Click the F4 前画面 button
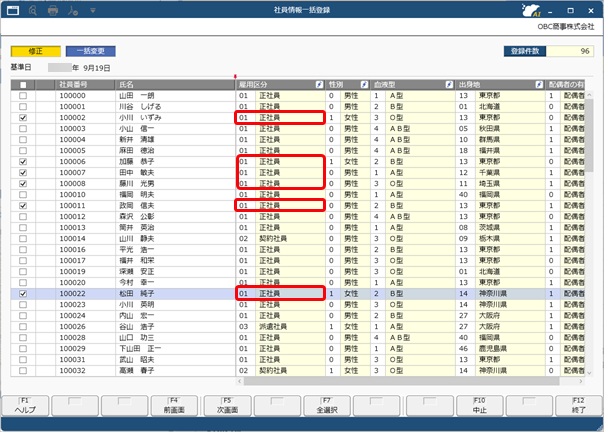Screen dimensions: 604x432 (174, 406)
